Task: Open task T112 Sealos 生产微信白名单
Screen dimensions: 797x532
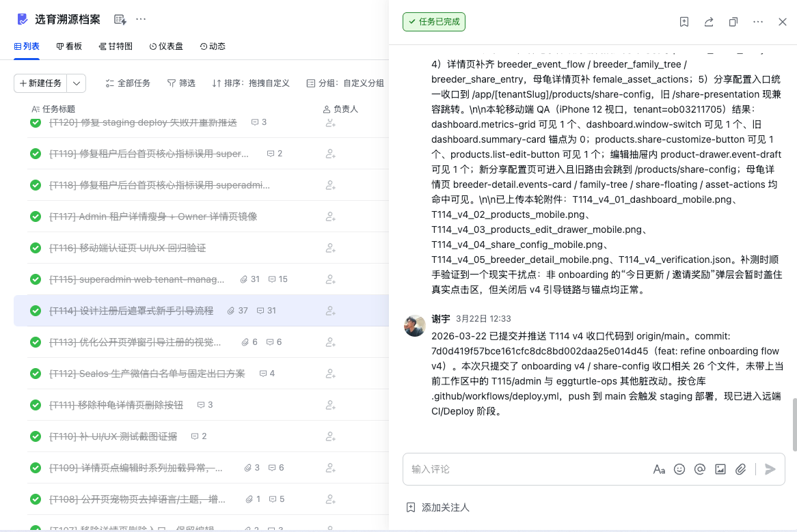Action: pos(147,374)
